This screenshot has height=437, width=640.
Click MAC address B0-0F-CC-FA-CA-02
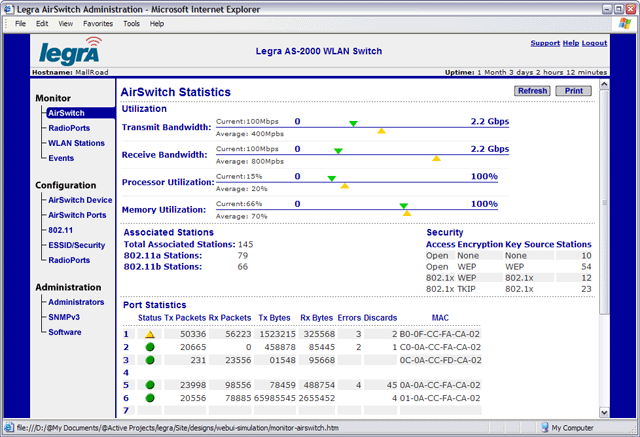pos(440,334)
